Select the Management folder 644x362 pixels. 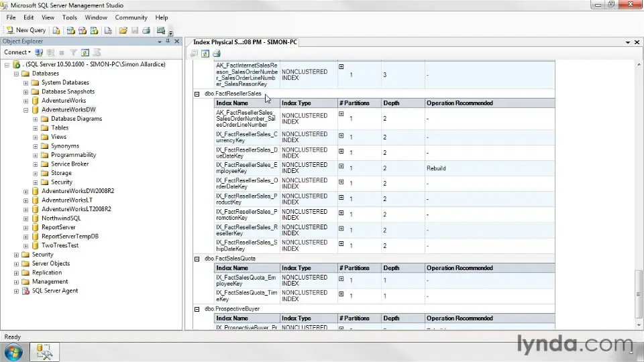point(50,282)
